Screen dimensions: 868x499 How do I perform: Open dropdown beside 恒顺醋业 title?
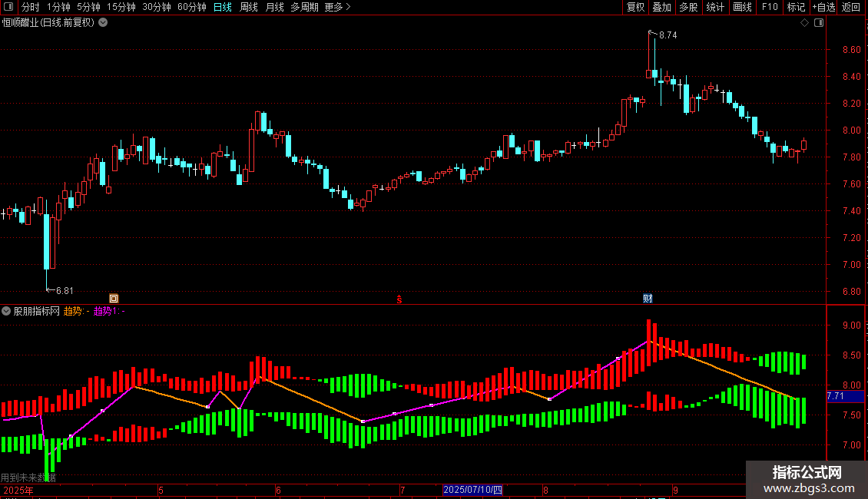pos(103,23)
